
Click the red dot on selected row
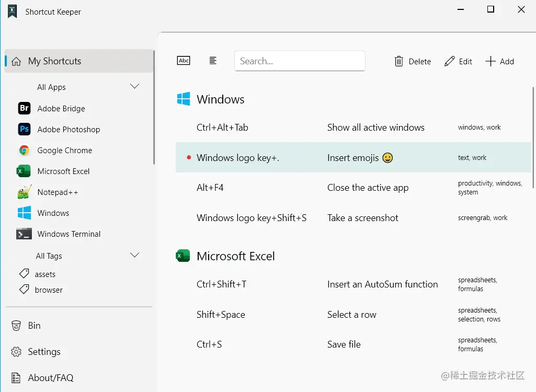(189, 157)
